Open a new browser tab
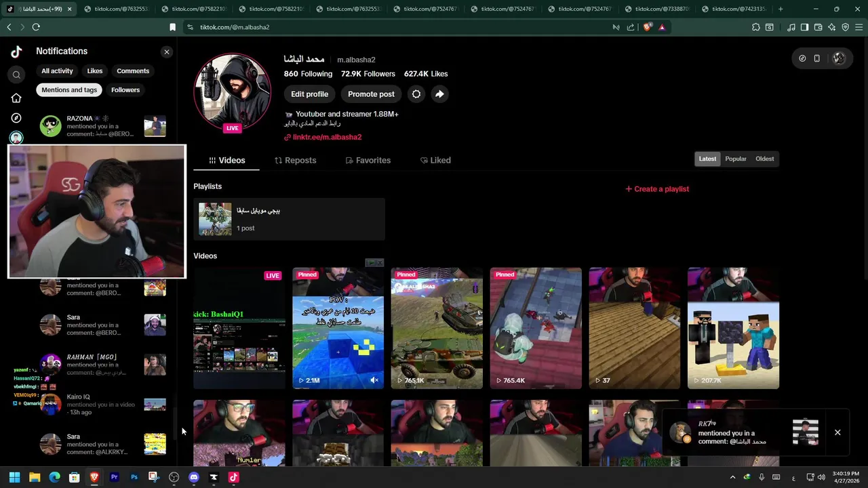Screen dimensions: 868x488 point(781,9)
